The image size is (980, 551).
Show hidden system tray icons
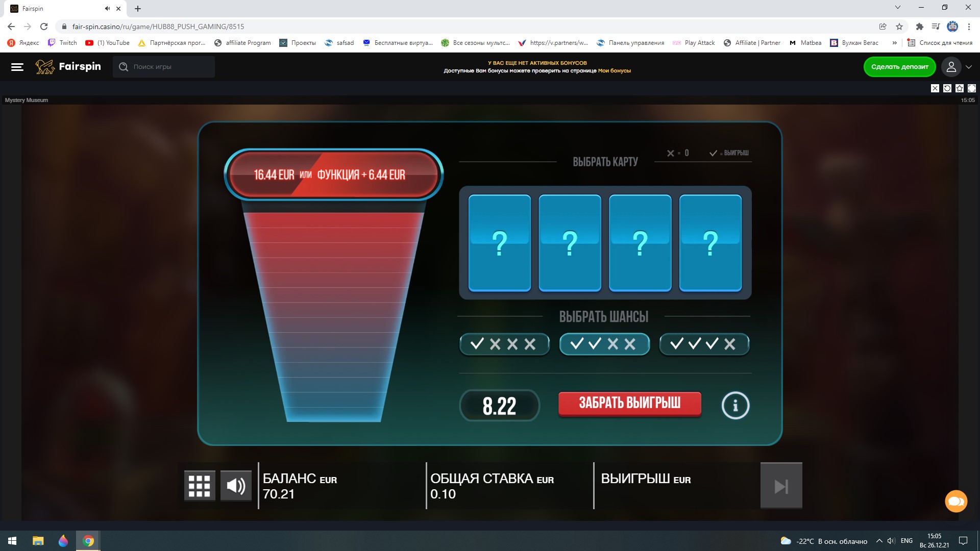pyautogui.click(x=879, y=541)
